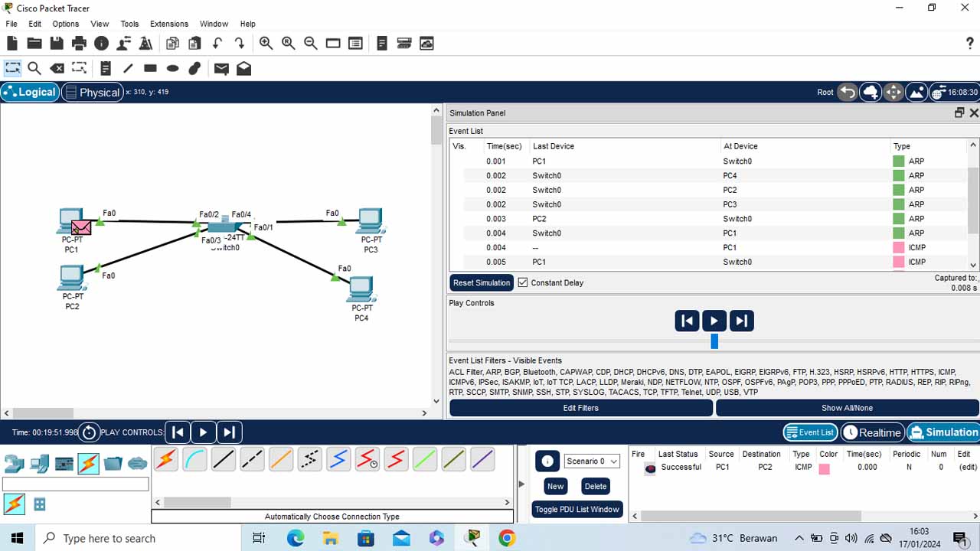This screenshot has height=551, width=980.
Task: Open the Scenario 0 dropdown
Action: pos(592,461)
